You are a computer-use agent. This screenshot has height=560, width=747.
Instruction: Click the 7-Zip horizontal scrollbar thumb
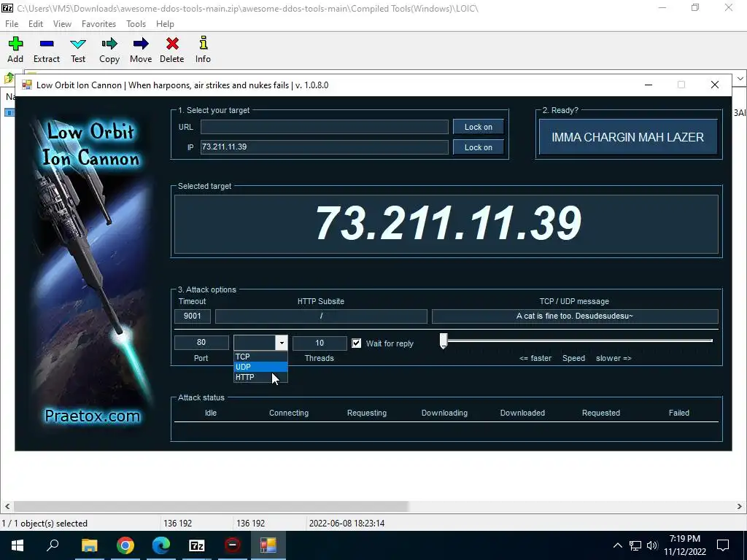tap(211, 506)
